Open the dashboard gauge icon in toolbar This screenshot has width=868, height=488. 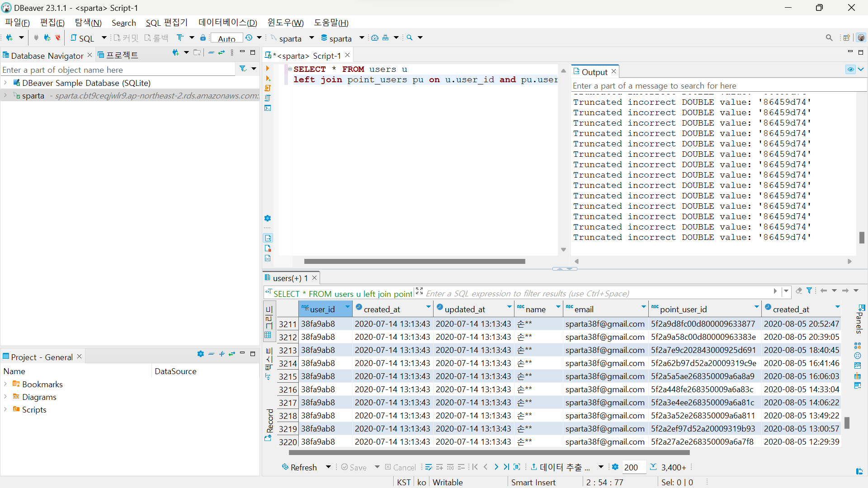pyautogui.click(x=375, y=38)
